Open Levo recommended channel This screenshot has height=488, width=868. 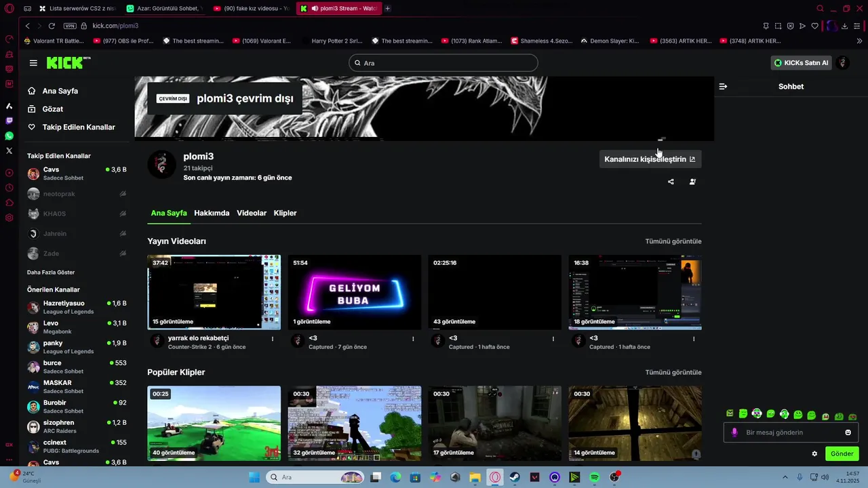[77, 327]
